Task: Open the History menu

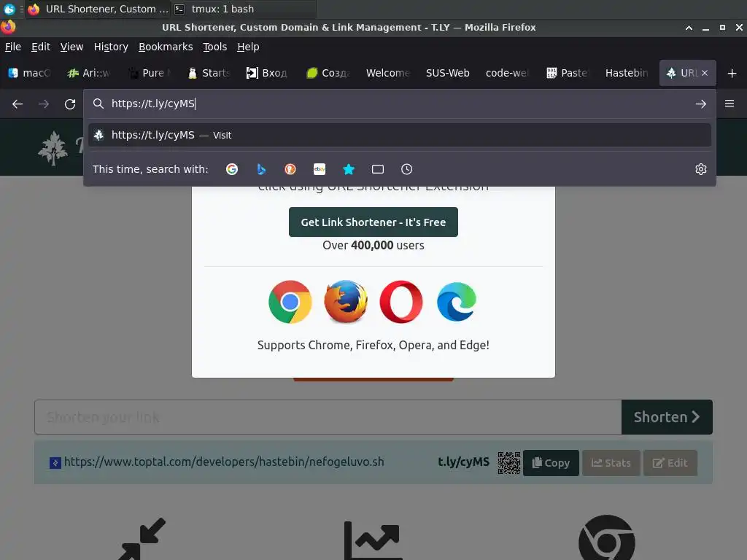Action: [111, 47]
